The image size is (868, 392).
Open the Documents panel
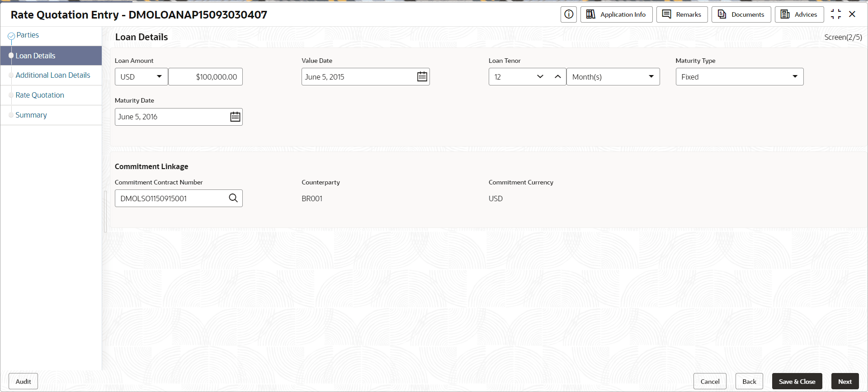741,14
